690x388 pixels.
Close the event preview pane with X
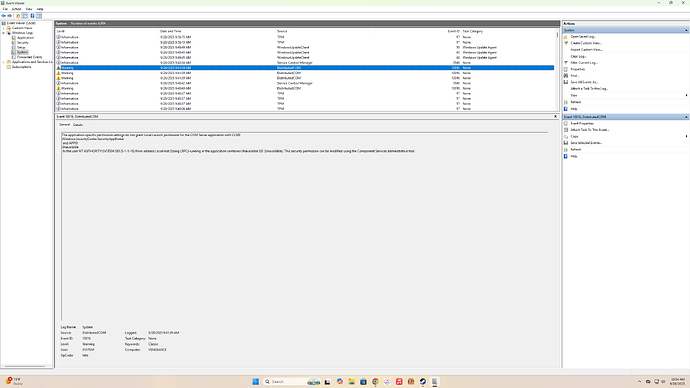(x=555, y=117)
